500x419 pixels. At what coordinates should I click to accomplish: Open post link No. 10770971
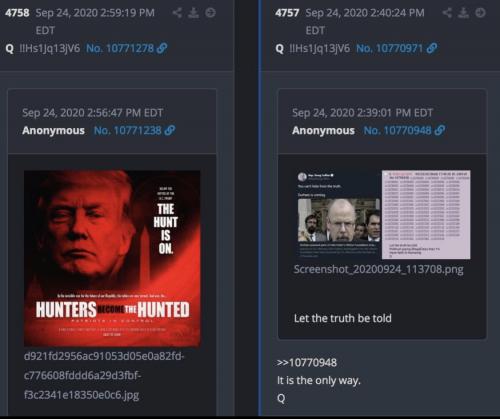pos(390,48)
